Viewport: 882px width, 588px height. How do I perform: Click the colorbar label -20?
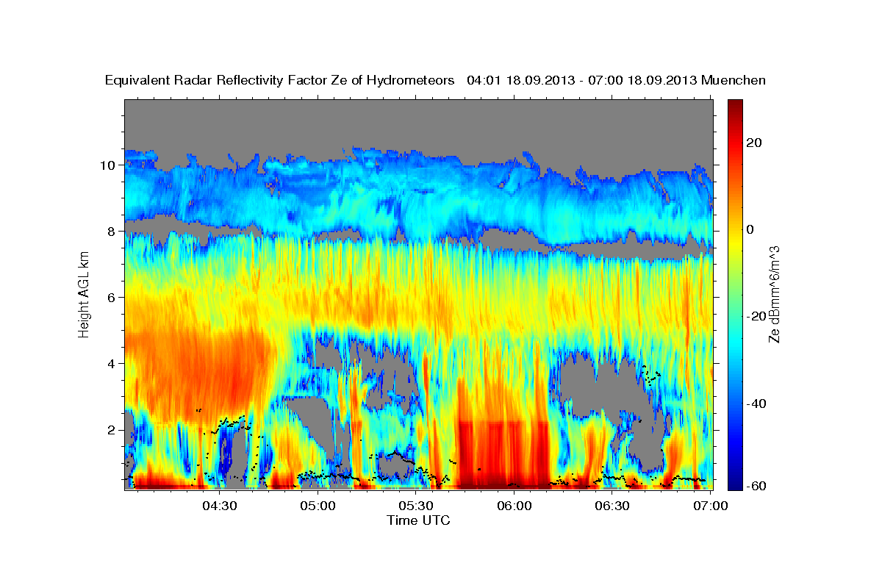point(758,316)
